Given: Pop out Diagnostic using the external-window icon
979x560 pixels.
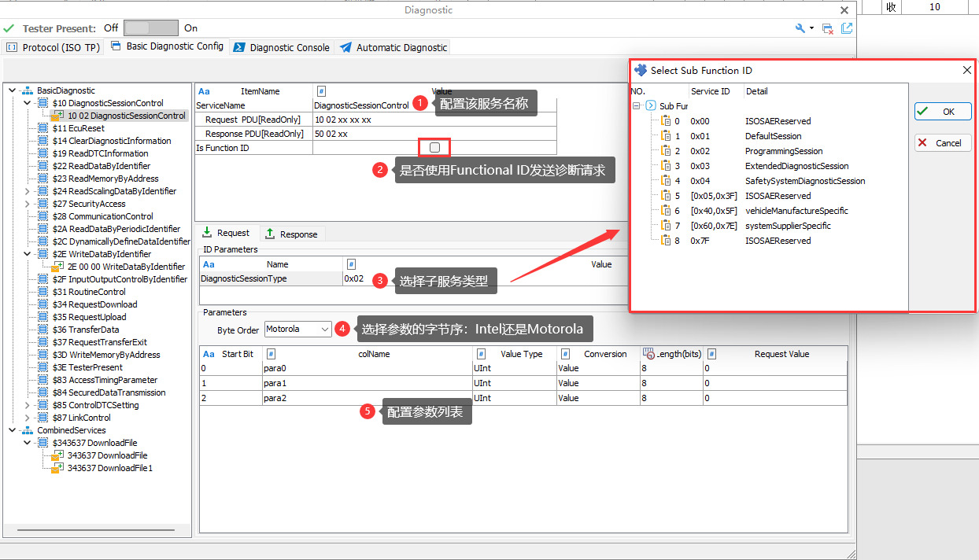Looking at the screenshot, I should (846, 28).
